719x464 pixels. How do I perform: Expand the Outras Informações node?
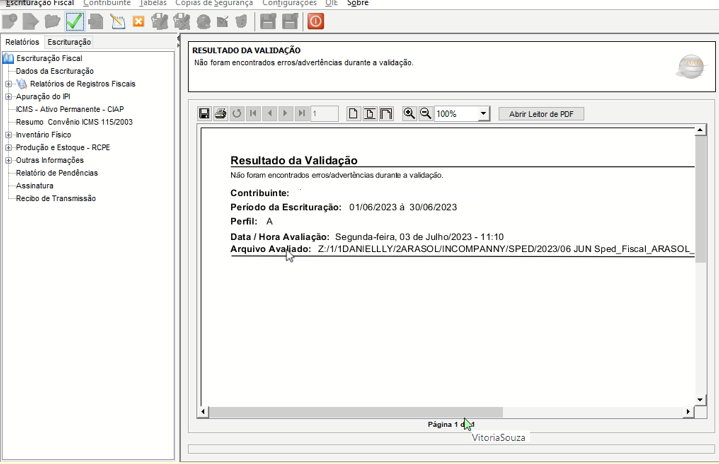[x=8, y=160]
